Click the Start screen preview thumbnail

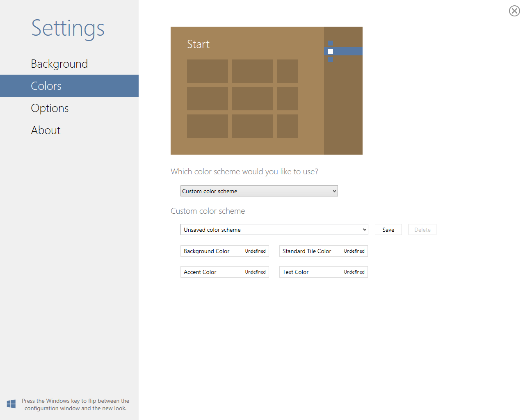pyautogui.click(x=267, y=90)
